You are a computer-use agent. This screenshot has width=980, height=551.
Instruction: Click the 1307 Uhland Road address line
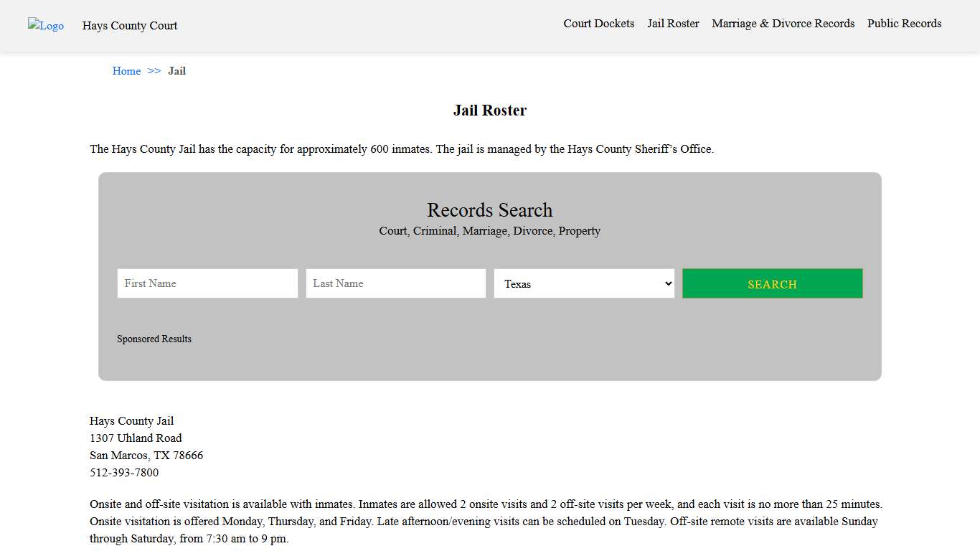[x=136, y=438]
